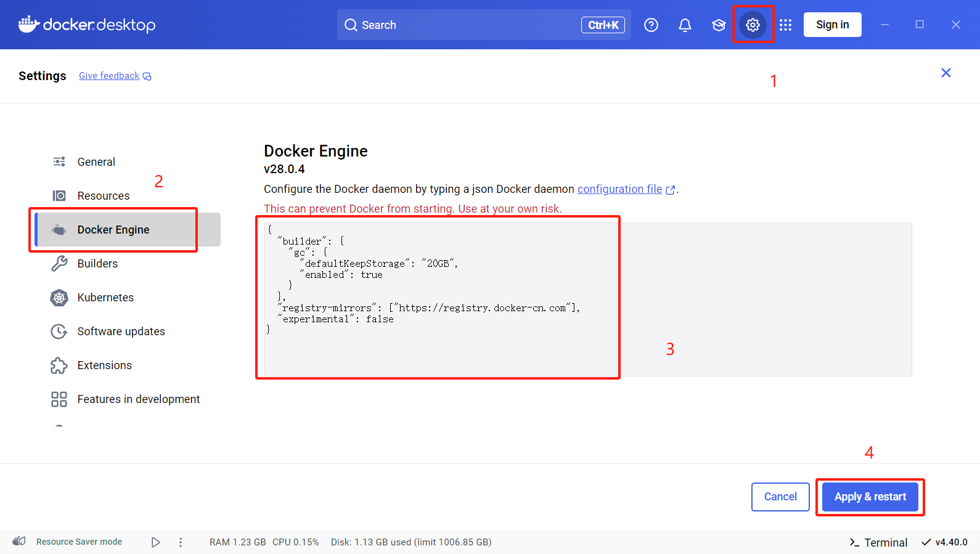
Task: Open the Terminal in status bar
Action: pos(878,542)
